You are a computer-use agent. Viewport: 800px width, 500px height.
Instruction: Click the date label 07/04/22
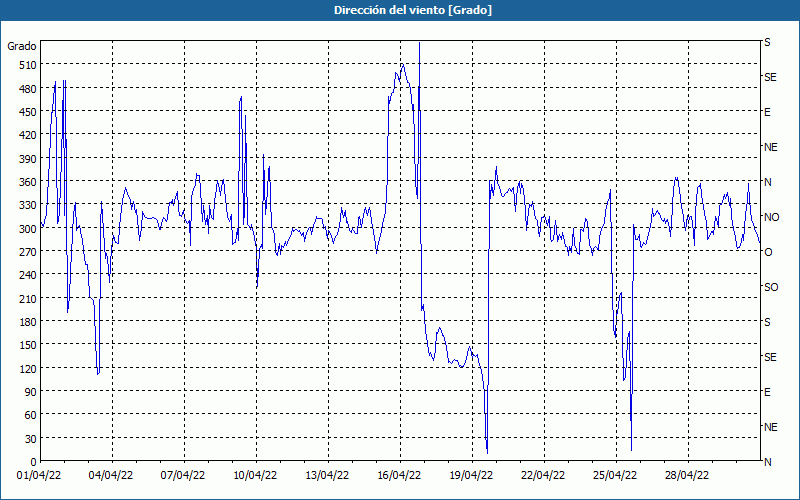pos(183,476)
